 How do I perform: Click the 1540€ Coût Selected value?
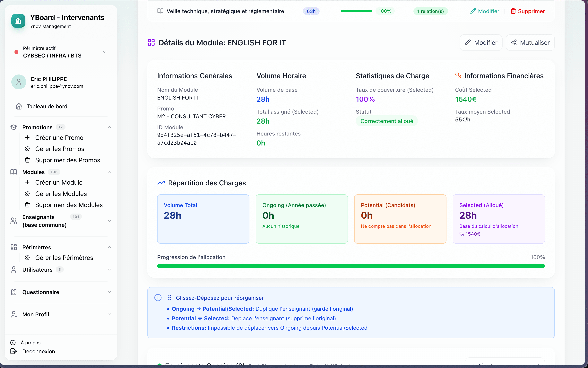[x=466, y=99]
